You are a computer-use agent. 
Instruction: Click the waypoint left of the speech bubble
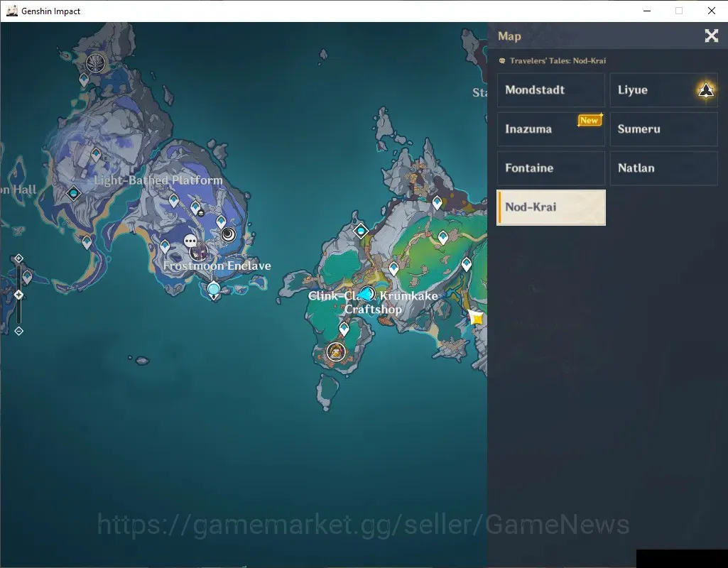coord(165,246)
